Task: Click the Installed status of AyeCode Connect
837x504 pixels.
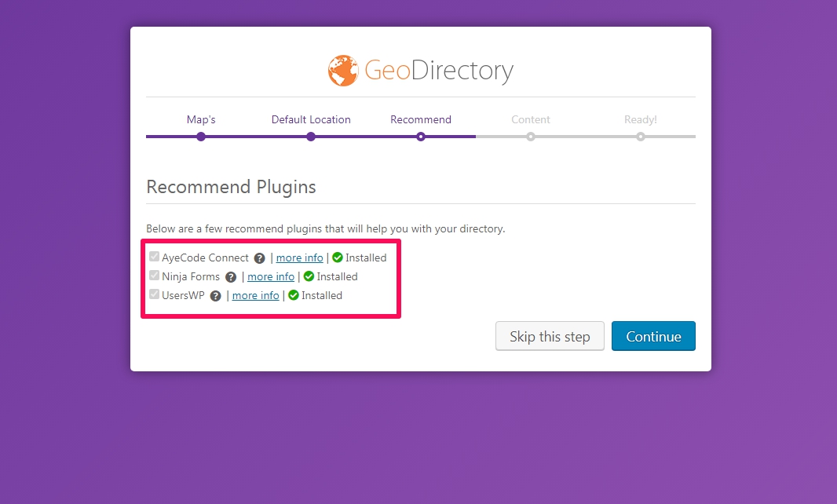Action: point(366,257)
